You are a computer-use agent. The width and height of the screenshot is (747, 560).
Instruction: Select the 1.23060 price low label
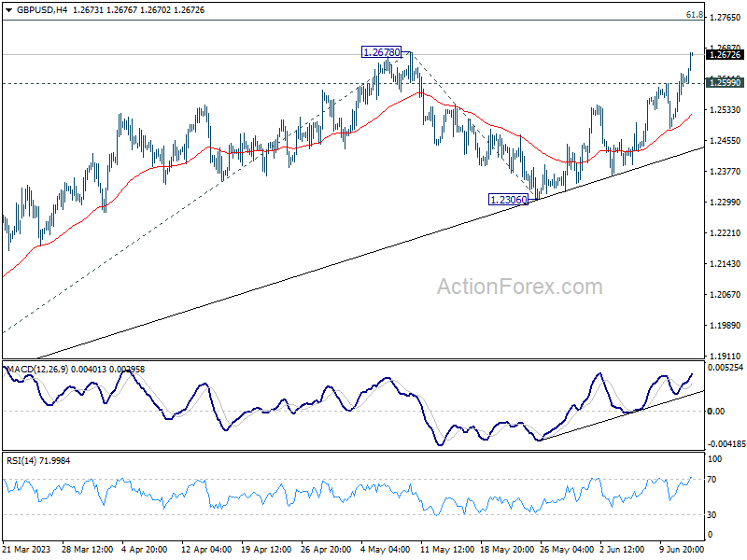pos(508,200)
